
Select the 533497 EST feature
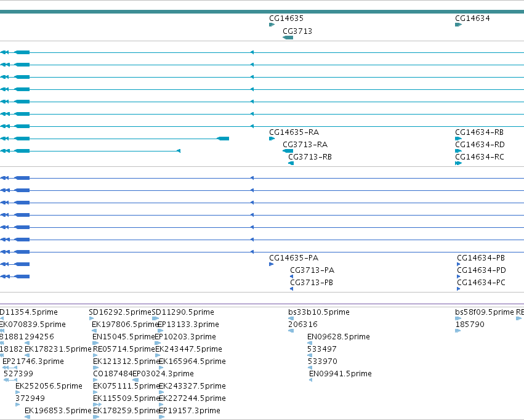310,355
